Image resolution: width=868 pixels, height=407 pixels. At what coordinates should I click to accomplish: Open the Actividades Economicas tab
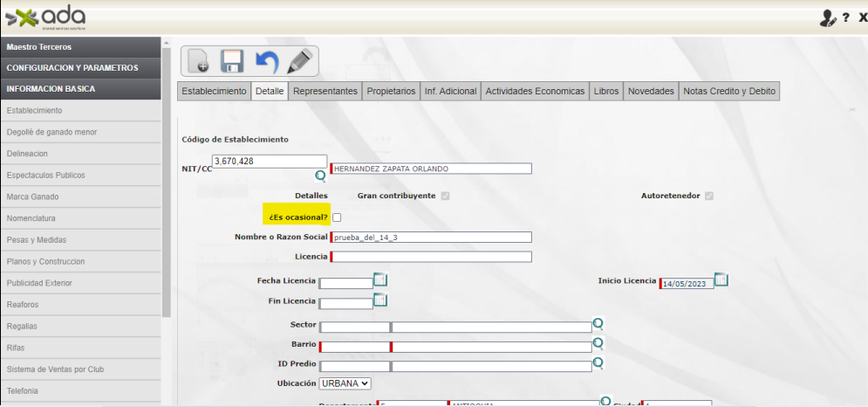pyautogui.click(x=535, y=91)
